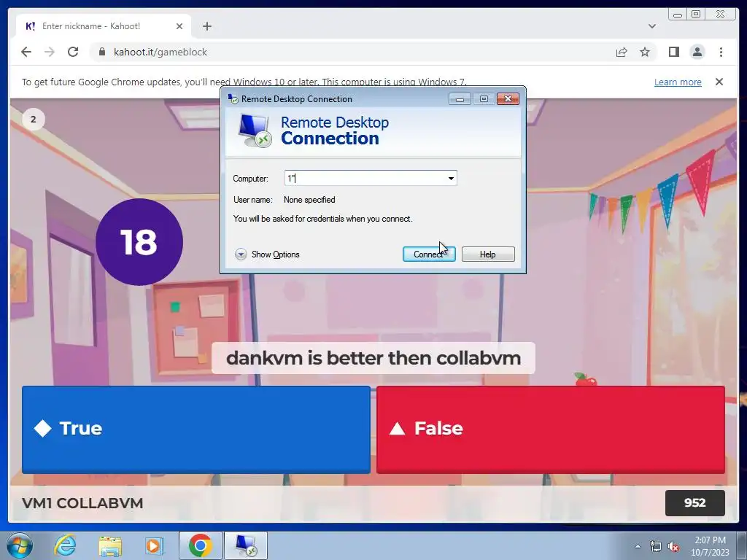Viewport: 747px width, 560px height.
Task: Dismiss the Chrome updates notice
Action: click(719, 82)
